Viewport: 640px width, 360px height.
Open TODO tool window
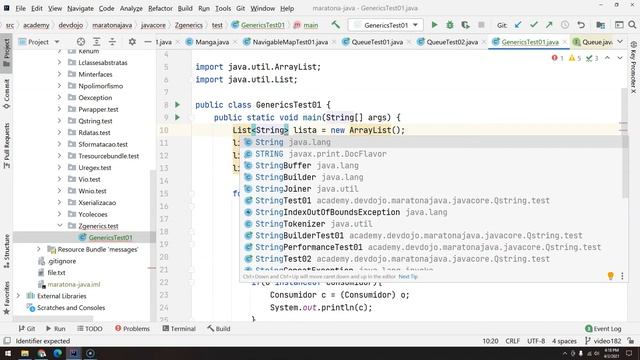[89, 329]
